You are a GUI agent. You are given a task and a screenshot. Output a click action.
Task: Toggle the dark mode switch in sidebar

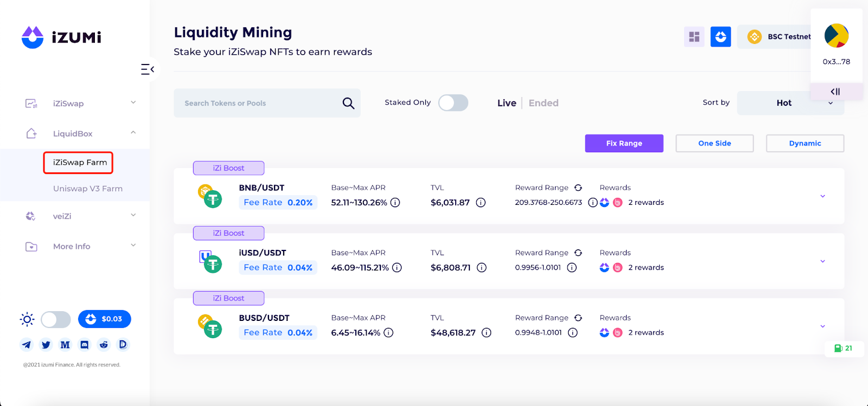pyautogui.click(x=56, y=319)
